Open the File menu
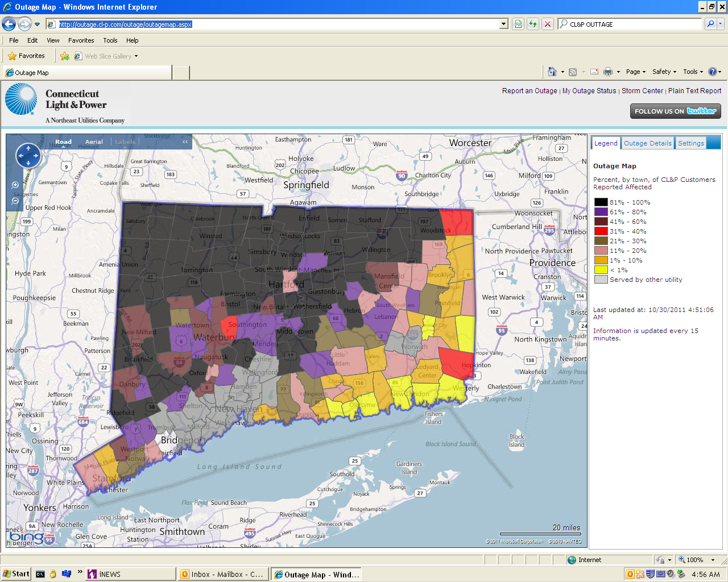Viewport: 728px width, 582px height. point(14,40)
